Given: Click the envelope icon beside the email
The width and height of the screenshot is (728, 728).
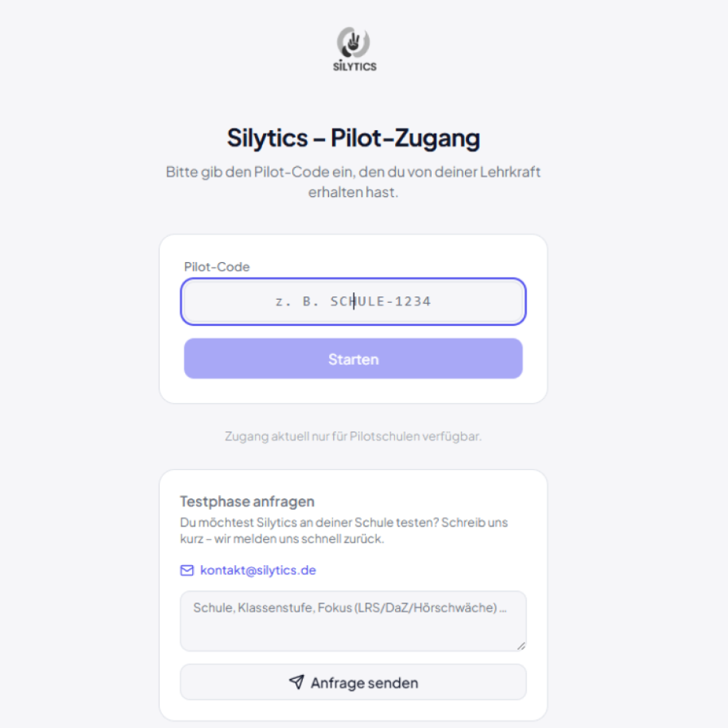Looking at the screenshot, I should pyautogui.click(x=186, y=571).
